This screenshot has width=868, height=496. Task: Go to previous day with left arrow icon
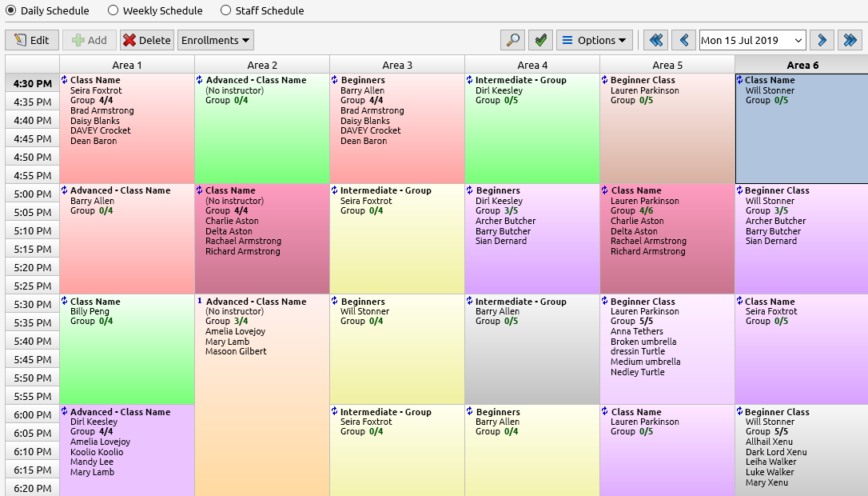[x=683, y=39]
